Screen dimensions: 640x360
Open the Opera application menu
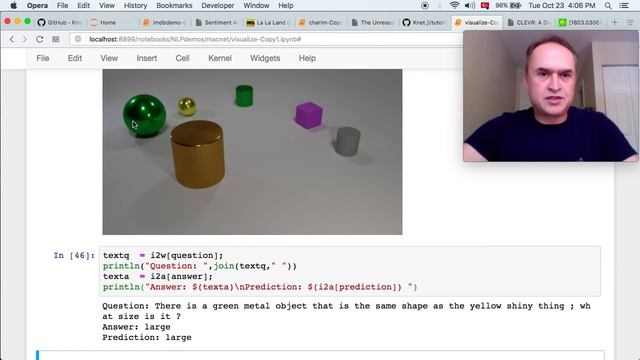click(x=37, y=6)
